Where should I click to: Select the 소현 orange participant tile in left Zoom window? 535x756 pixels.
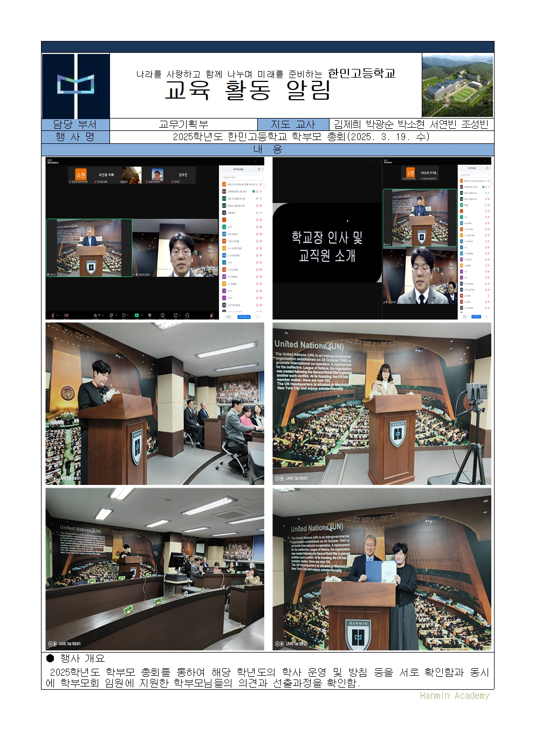[81, 175]
